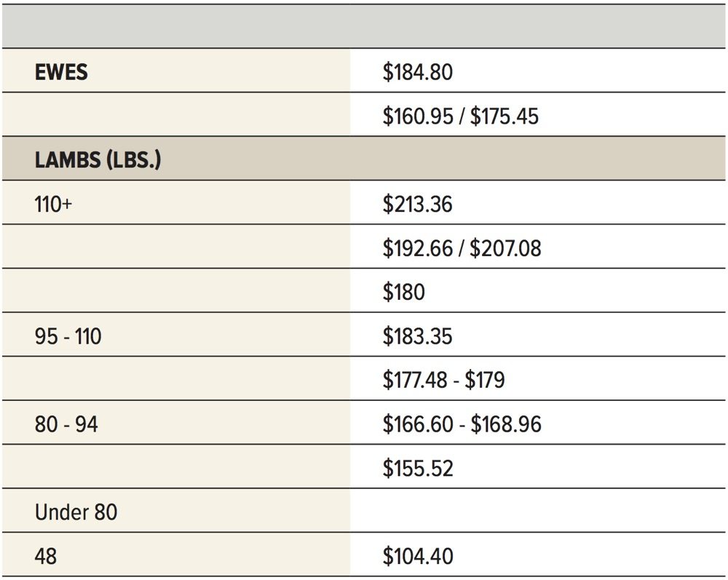Image resolution: width=728 pixels, height=580 pixels.
Task: Click the $177.48 - $179 price range
Action: [443, 381]
